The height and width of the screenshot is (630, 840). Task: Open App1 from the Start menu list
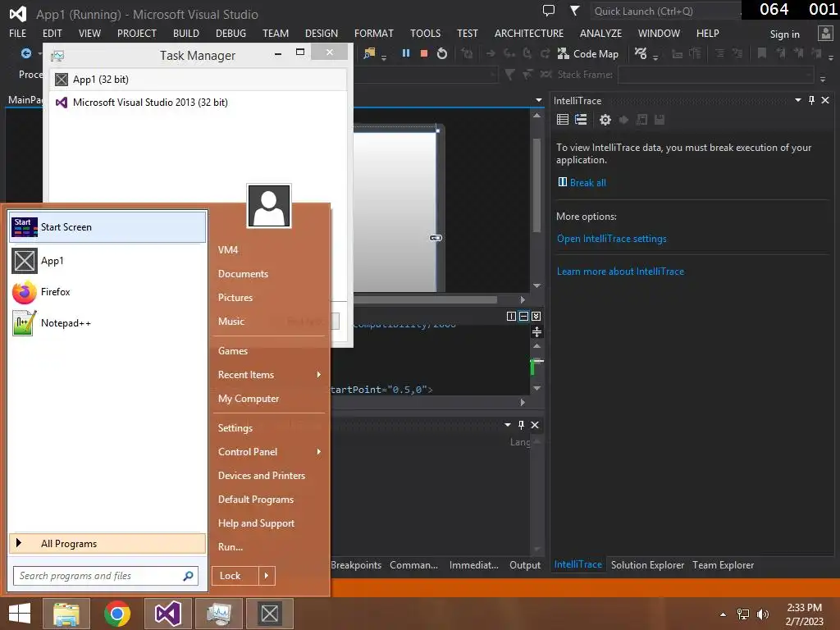107,261
